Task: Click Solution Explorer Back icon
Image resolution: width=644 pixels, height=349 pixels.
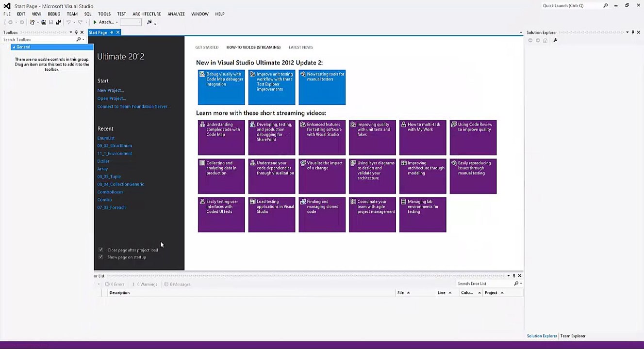Action: [x=530, y=40]
